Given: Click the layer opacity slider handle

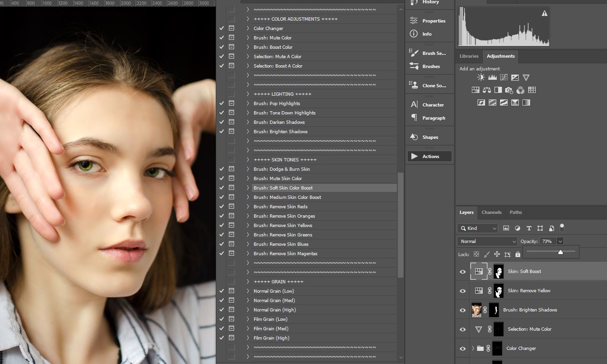Looking at the screenshot, I should tap(560, 252).
